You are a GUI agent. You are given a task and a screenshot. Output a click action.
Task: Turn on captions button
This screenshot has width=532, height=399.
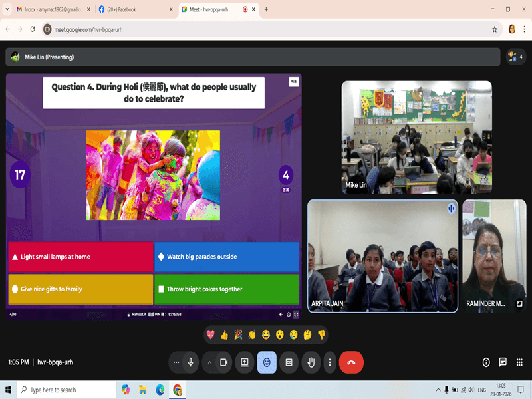pos(289,362)
